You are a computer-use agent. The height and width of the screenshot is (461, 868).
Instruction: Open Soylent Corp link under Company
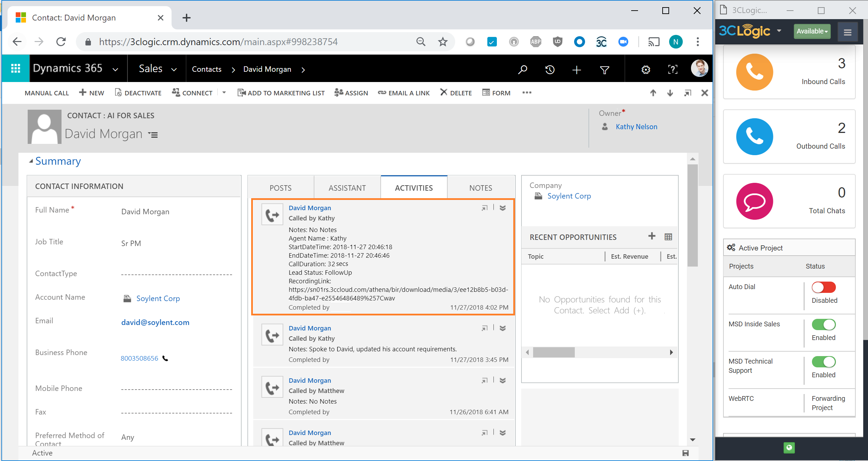tap(569, 196)
